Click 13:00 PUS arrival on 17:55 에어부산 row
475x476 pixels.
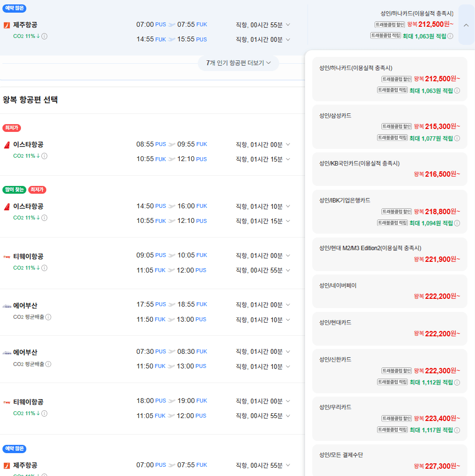(x=191, y=319)
